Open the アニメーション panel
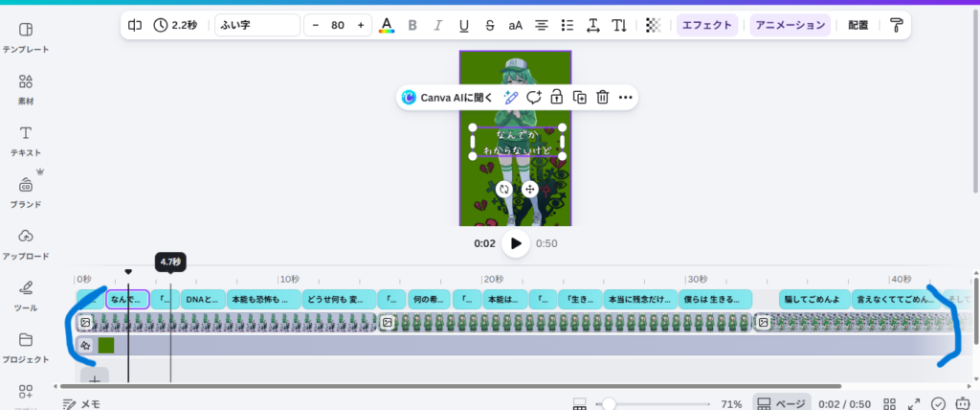980x410 pixels. (790, 25)
